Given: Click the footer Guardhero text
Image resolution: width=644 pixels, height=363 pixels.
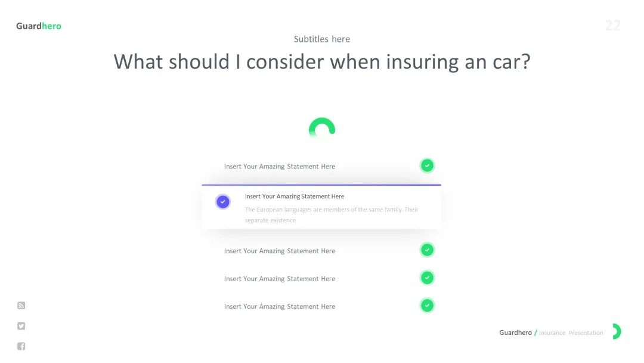Looking at the screenshot, I should [515, 333].
